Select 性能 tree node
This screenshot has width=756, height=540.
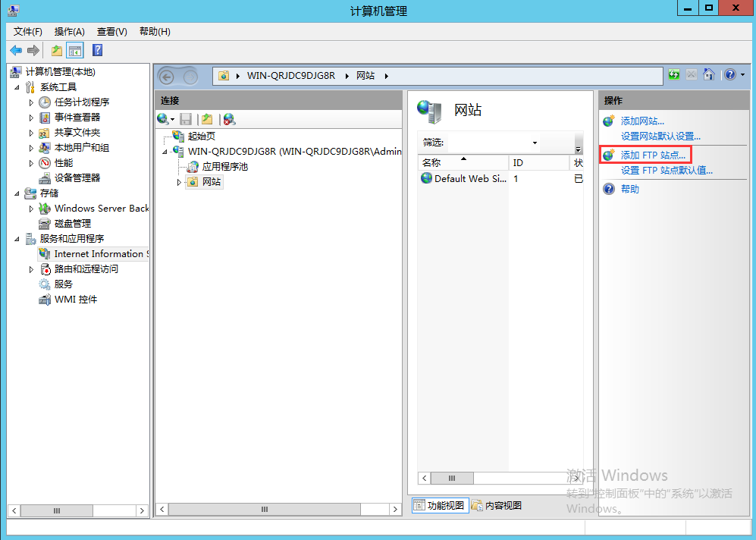click(x=64, y=163)
